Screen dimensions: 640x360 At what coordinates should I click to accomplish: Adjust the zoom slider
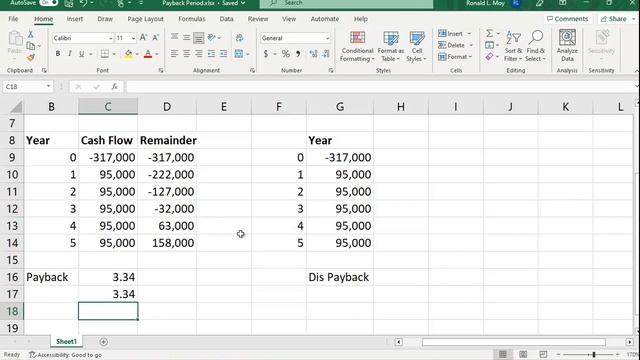click(594, 354)
